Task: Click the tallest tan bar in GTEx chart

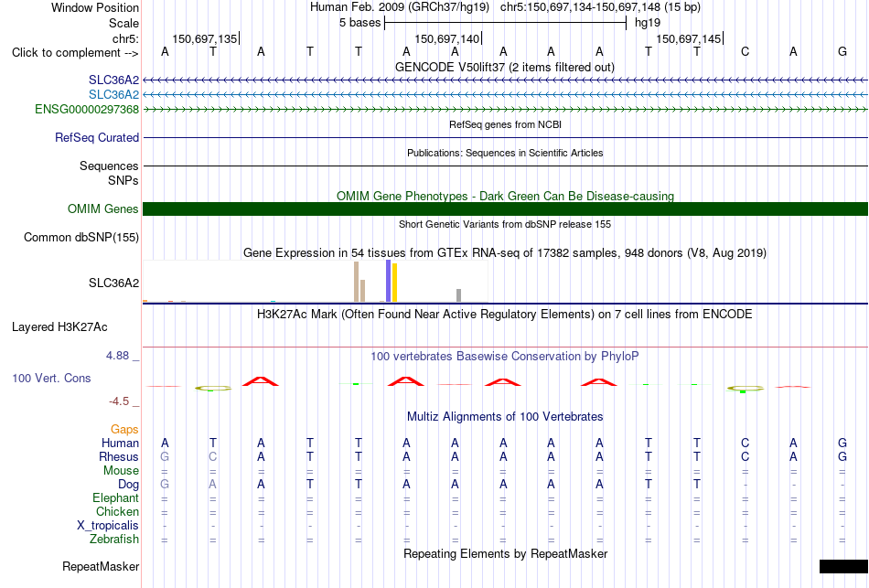Action: pos(357,282)
